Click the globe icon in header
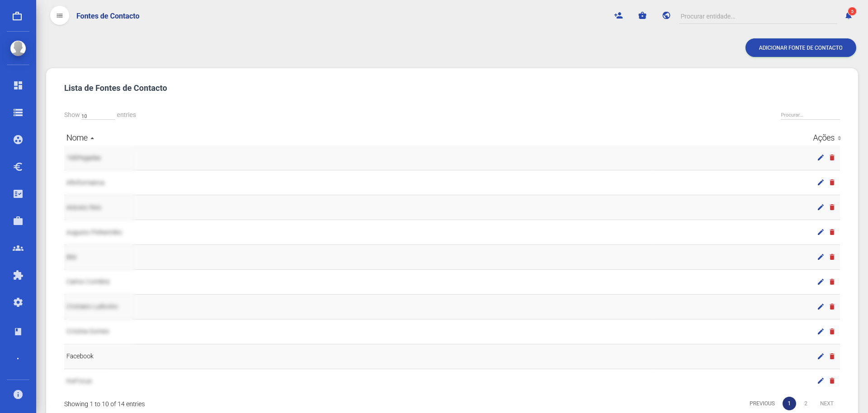This screenshot has width=868, height=413. pos(666,16)
